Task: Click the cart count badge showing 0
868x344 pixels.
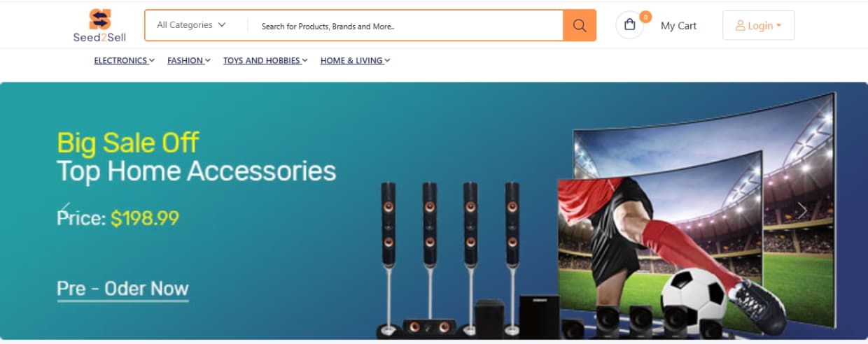Action: click(x=645, y=17)
